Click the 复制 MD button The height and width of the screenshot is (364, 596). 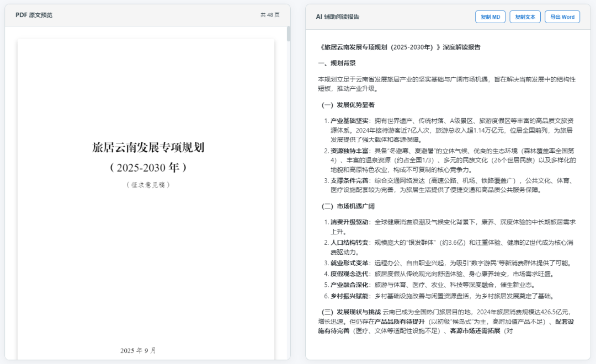[x=490, y=17]
